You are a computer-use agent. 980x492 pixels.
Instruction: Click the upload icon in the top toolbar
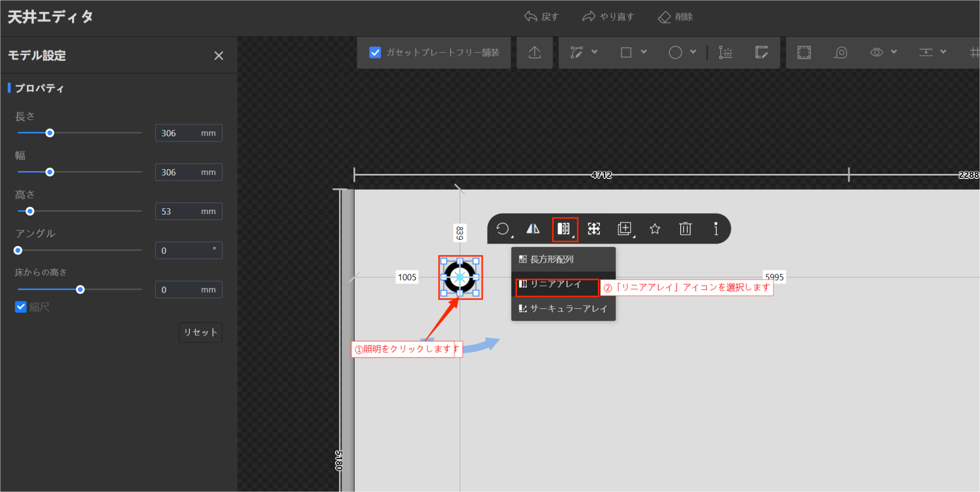point(535,52)
